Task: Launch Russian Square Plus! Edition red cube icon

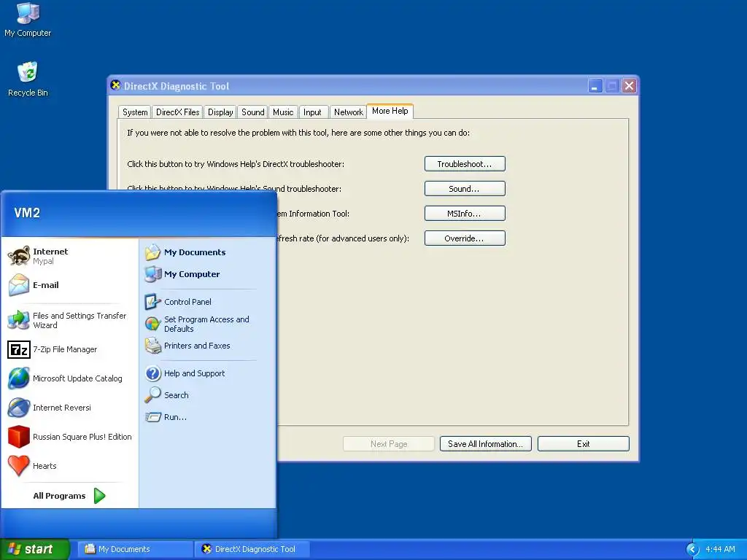Action: pyautogui.click(x=19, y=437)
